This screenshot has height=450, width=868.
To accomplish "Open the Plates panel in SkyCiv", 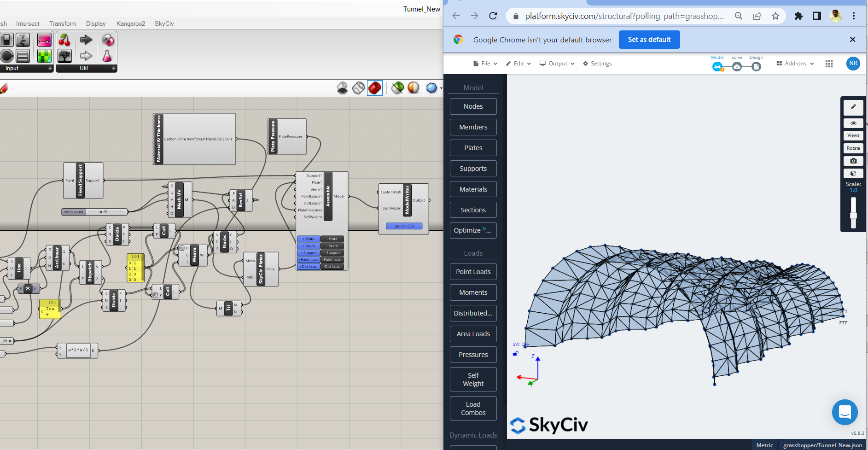I will click(473, 148).
